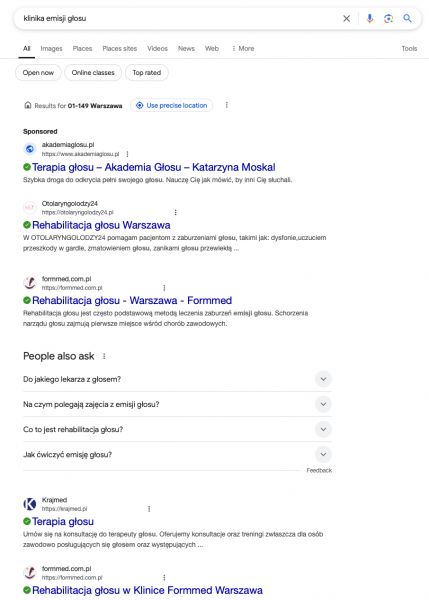Toggle the Online classes filter chip
The image size is (429, 600).
click(93, 73)
